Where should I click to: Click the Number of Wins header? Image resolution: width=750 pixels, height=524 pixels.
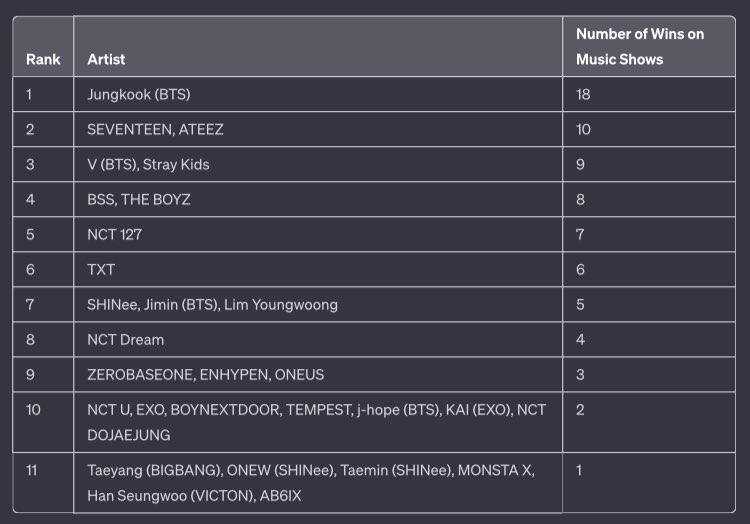tap(640, 47)
